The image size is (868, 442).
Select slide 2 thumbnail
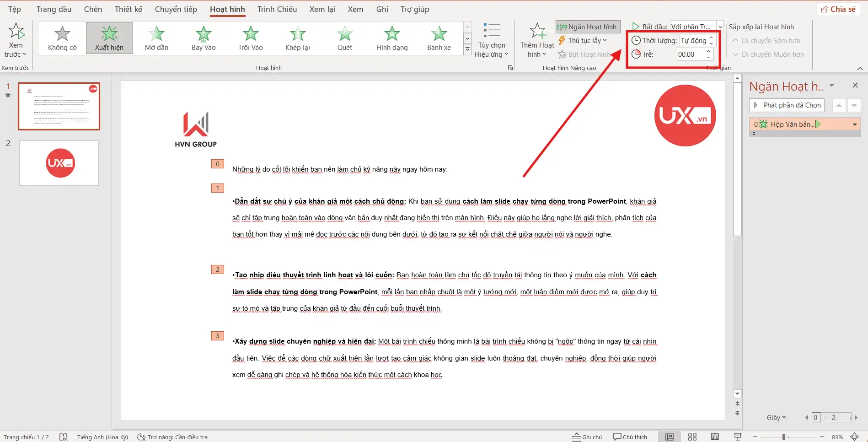[59, 163]
